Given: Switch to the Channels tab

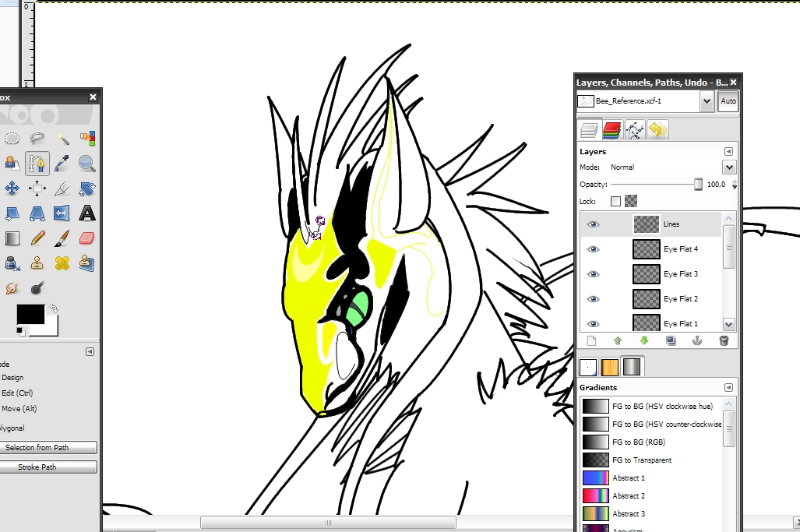Looking at the screenshot, I should 611,130.
